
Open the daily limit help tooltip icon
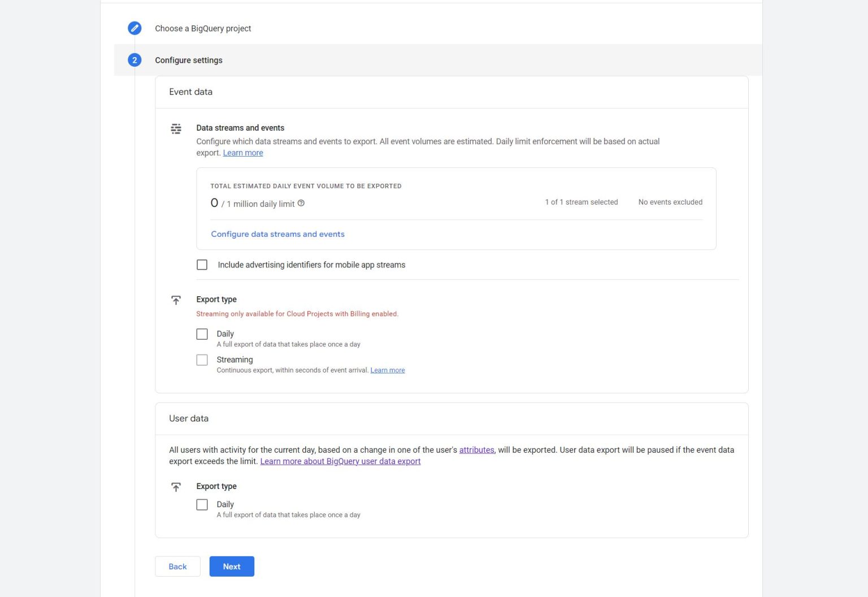(x=301, y=202)
